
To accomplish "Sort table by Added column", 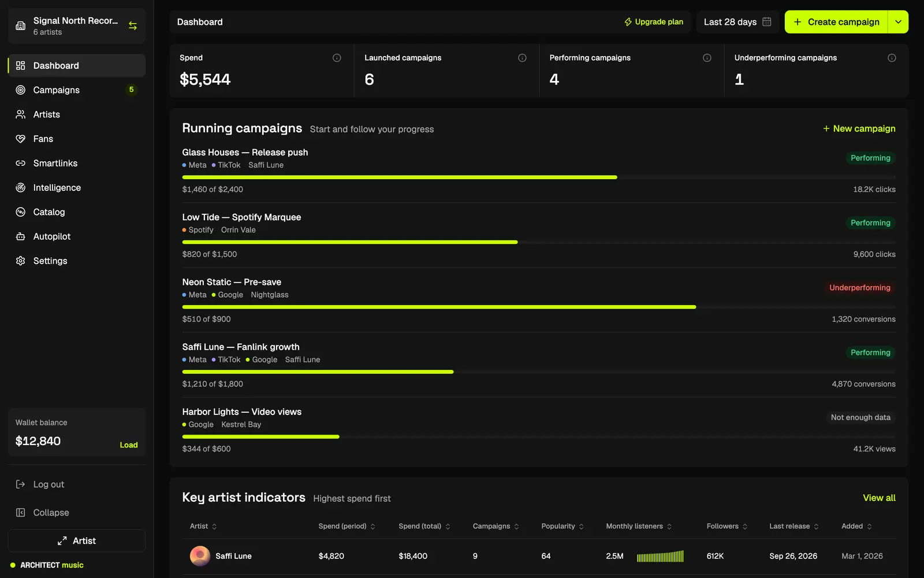I will point(857,527).
